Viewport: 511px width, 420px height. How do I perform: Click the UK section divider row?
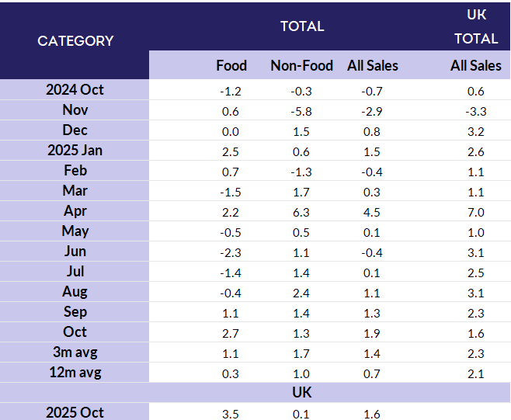coord(301,393)
